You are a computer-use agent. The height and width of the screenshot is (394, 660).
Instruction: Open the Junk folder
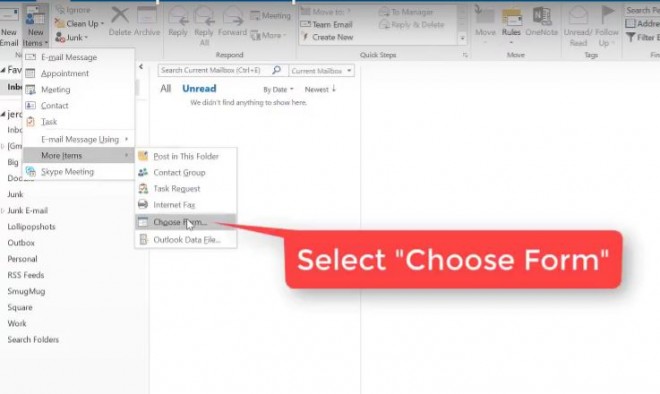[x=15, y=194]
